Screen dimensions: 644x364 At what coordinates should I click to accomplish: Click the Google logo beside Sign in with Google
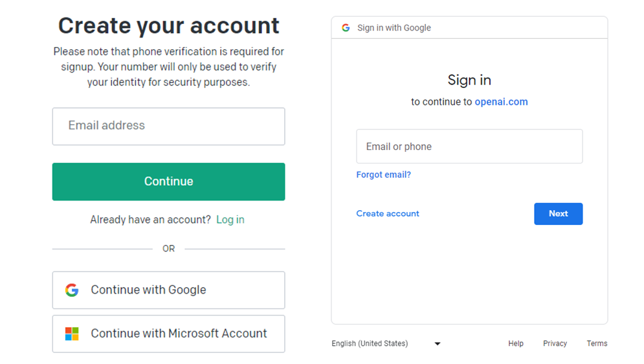click(346, 28)
